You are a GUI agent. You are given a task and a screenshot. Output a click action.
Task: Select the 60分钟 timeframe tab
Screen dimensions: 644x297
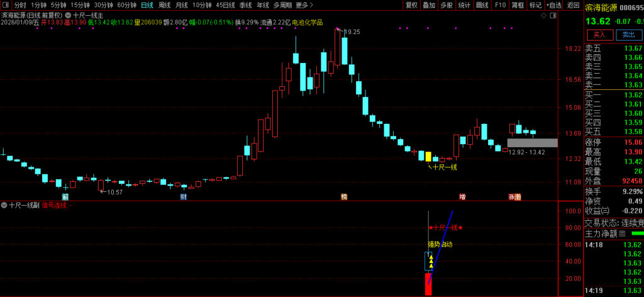pyautogui.click(x=126, y=5)
